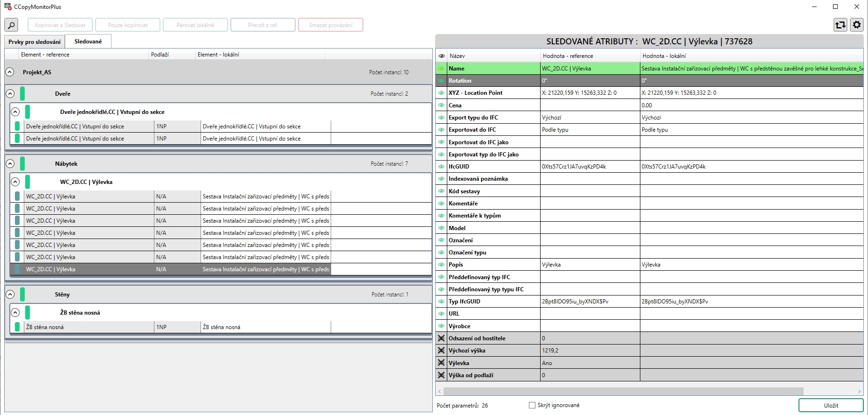868x415 pixels.
Task: Click the Předdefinovaný typ IFC attribute name
Action: click(479, 277)
